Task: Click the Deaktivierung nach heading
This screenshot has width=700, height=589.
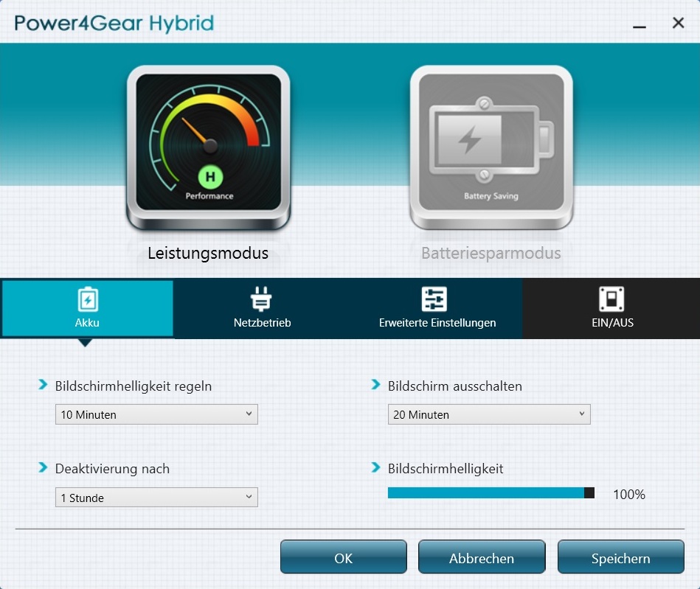Action: point(112,469)
